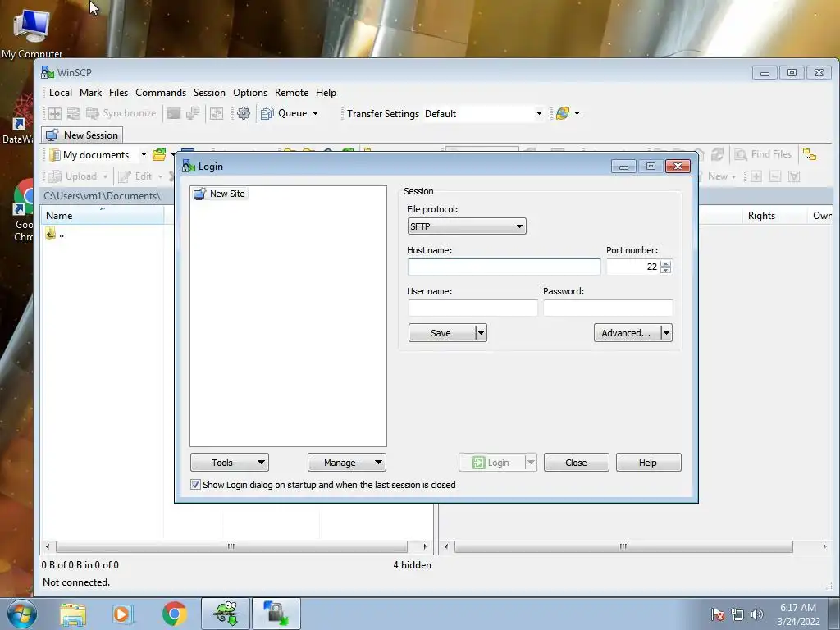Open the Mark menu
Image resolution: width=840 pixels, height=630 pixels.
[x=90, y=93]
